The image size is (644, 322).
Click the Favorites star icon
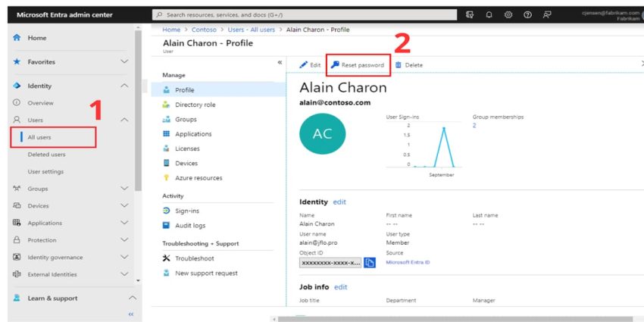point(17,61)
